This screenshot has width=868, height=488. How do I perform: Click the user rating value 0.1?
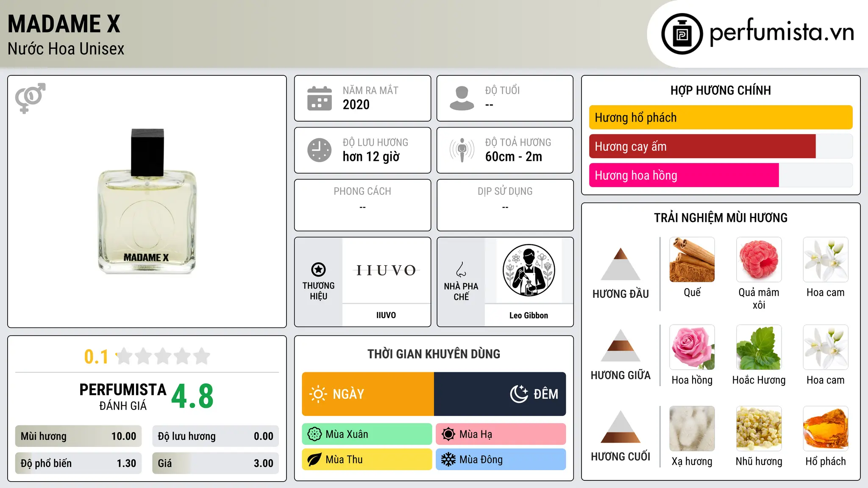click(x=96, y=357)
